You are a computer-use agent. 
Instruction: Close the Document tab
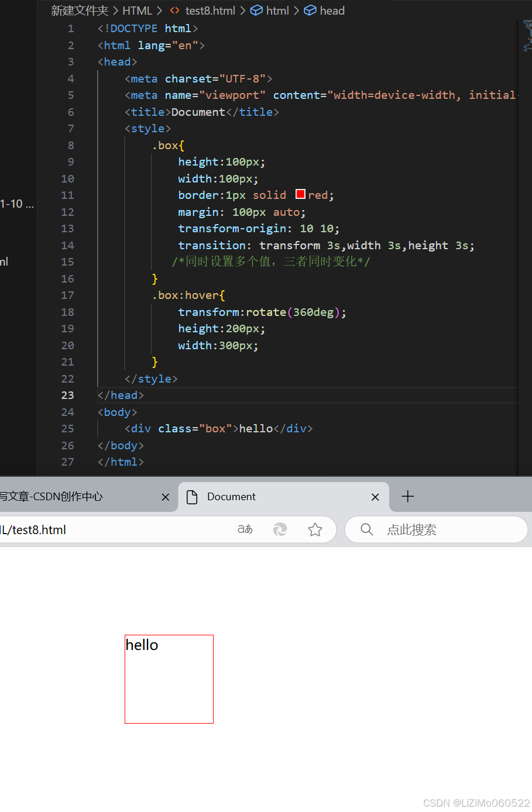click(375, 496)
